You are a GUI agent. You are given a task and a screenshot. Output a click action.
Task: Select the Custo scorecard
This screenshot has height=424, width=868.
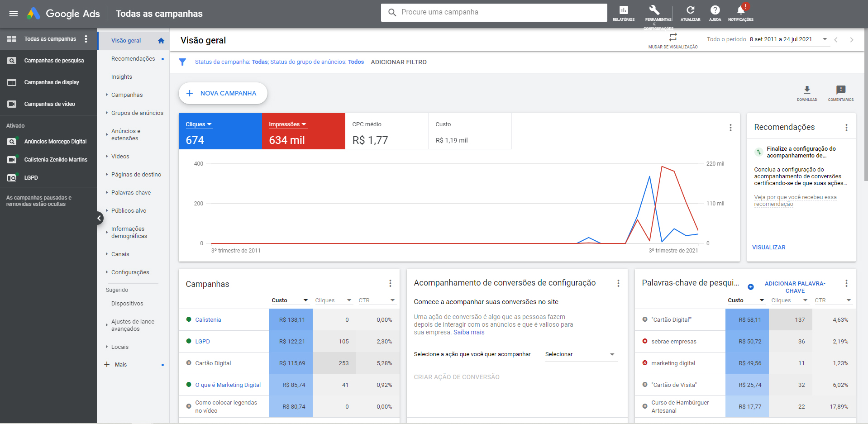point(470,131)
